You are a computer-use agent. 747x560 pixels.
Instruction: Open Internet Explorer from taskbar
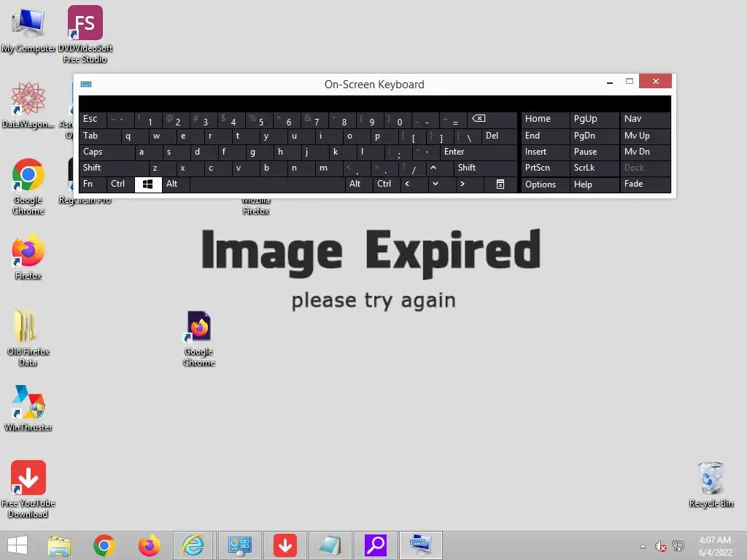[x=194, y=545]
